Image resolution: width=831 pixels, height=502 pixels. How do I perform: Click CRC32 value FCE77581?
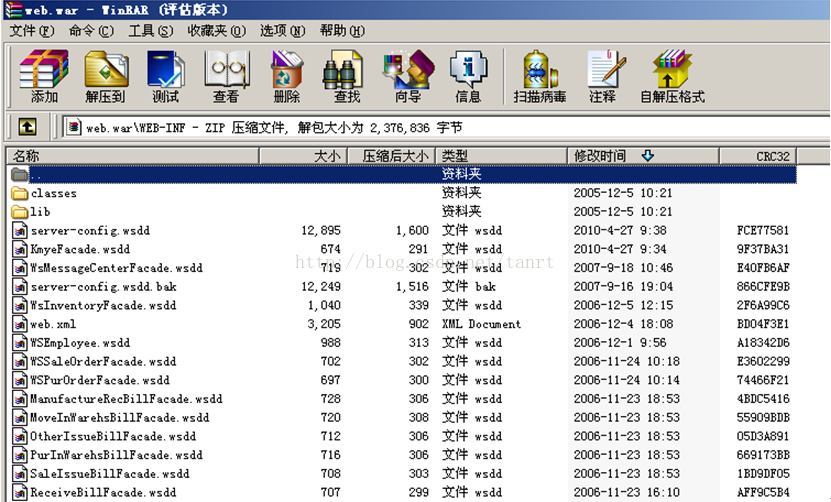click(x=763, y=231)
